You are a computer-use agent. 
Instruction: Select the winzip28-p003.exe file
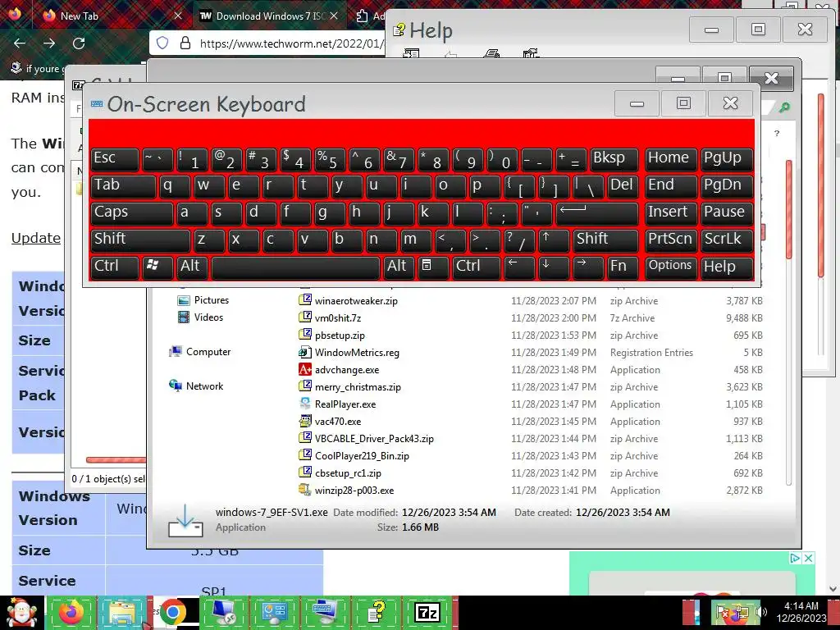coord(354,490)
